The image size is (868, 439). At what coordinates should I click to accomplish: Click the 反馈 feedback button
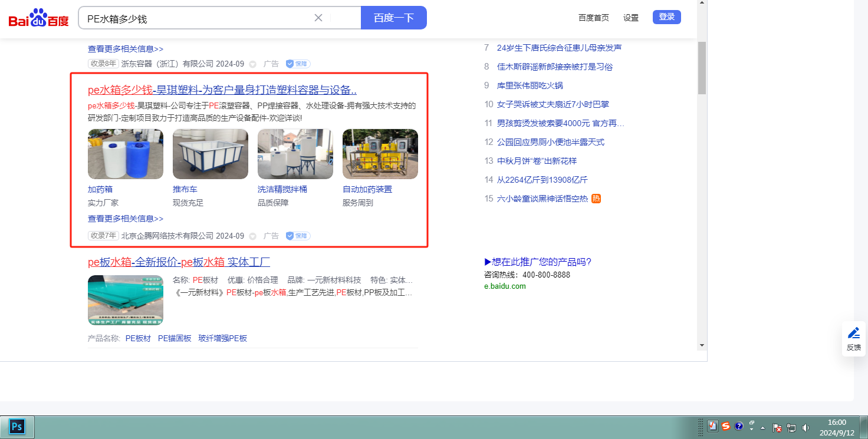pyautogui.click(x=854, y=339)
